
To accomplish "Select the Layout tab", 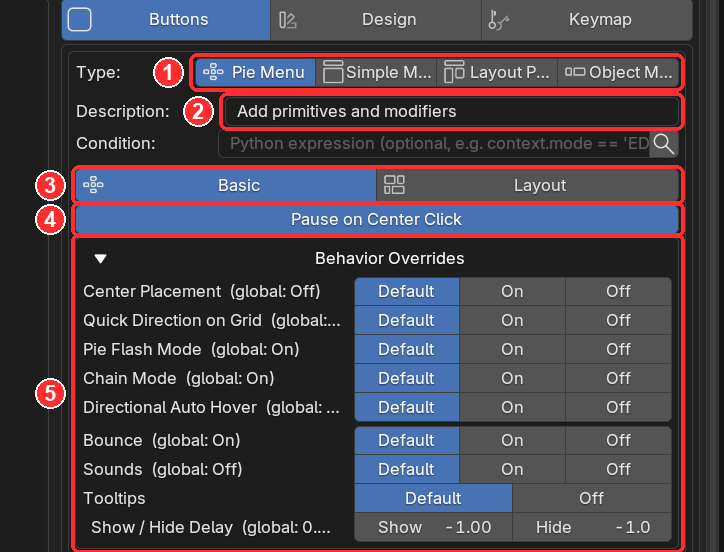I will click(x=527, y=185).
